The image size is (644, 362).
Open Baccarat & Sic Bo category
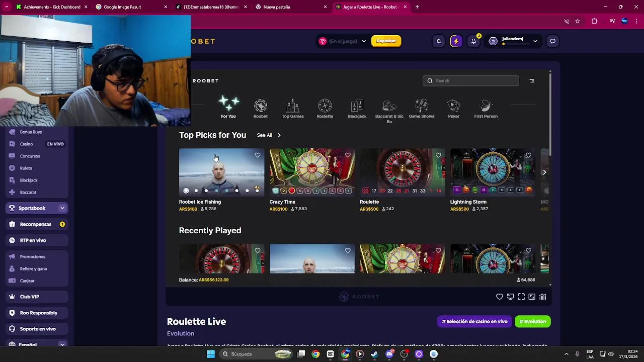[x=389, y=111]
